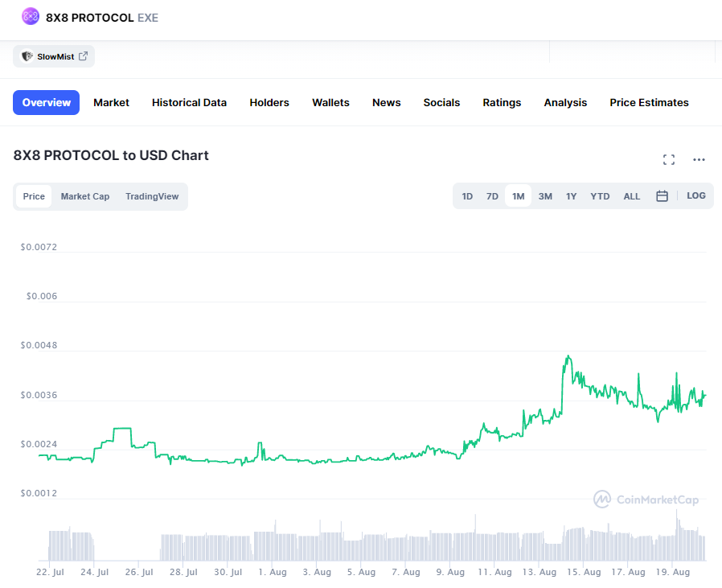Click the 3. Aug date label

pos(317,572)
